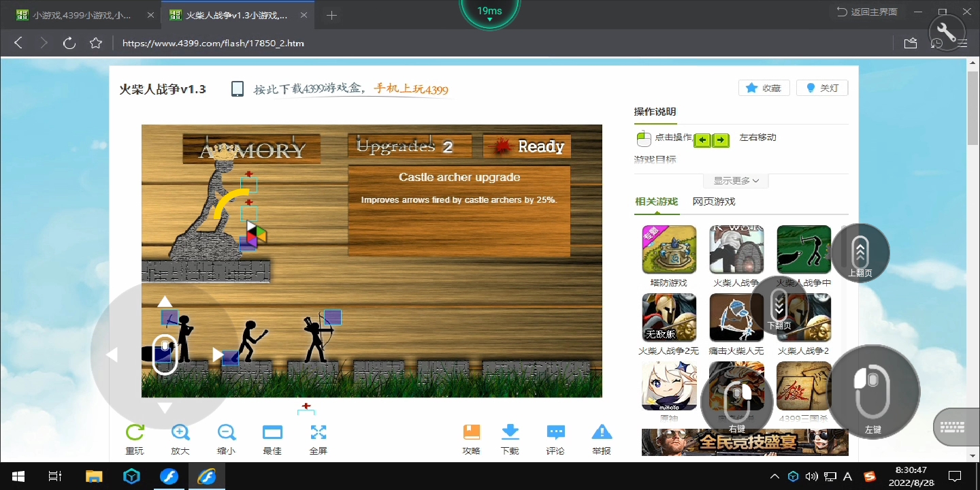980x490 pixels.
Task: Click the Armory sign in the game
Action: (x=252, y=150)
